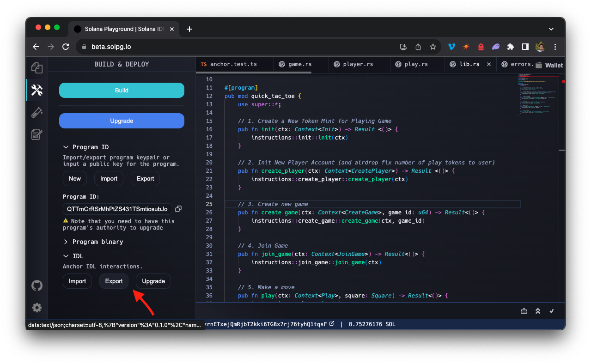Bookmark this page with star icon
The height and width of the screenshot is (364, 591).
[433, 47]
